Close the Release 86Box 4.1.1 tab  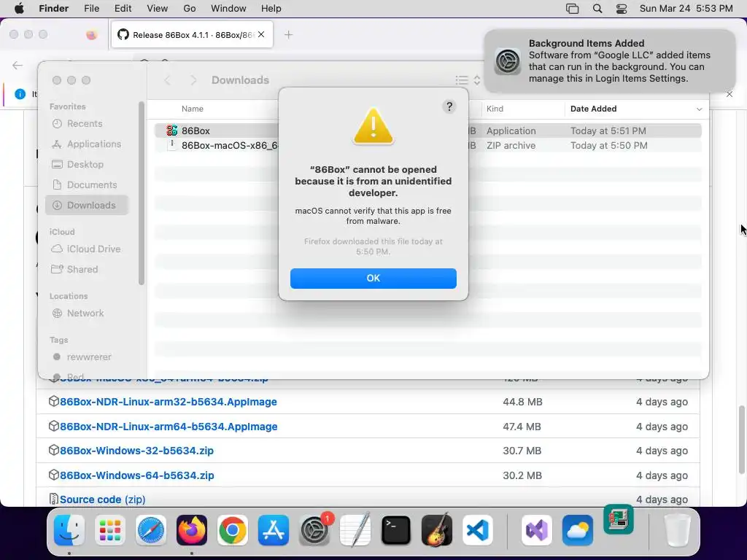pyautogui.click(x=261, y=34)
